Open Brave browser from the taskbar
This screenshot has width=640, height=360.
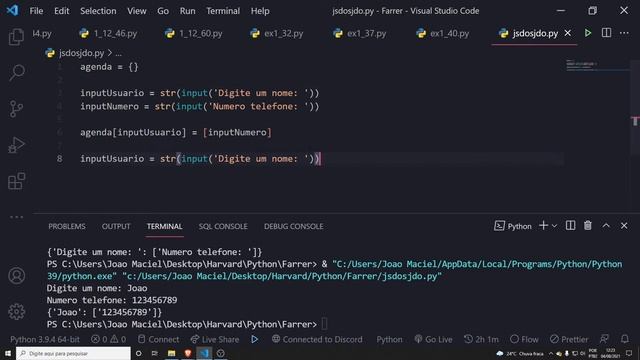188,353
